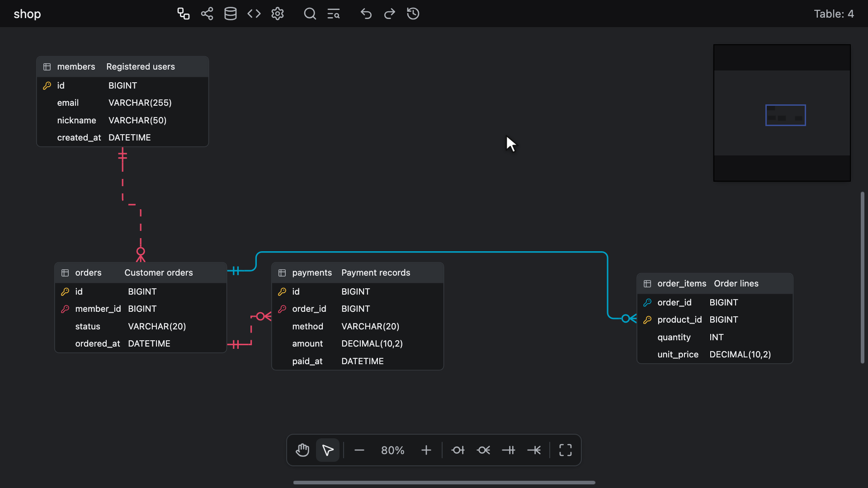Select the email column in members
The width and height of the screenshot is (868, 488).
(x=68, y=103)
